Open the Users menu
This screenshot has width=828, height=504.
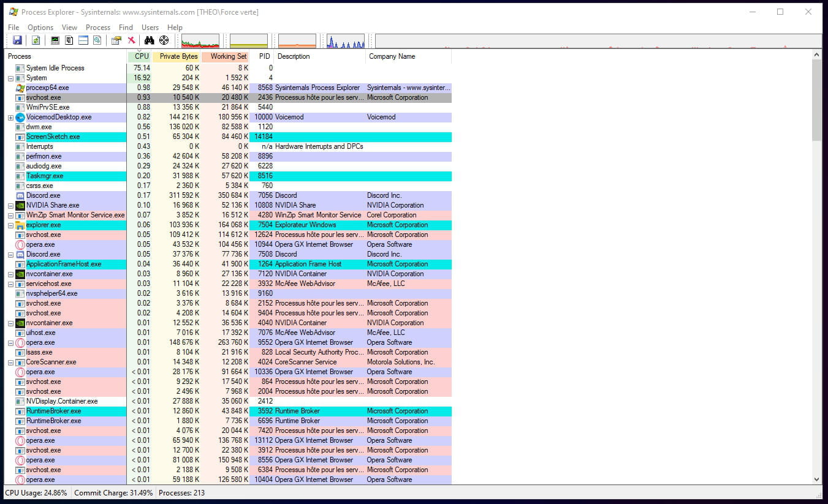point(150,28)
